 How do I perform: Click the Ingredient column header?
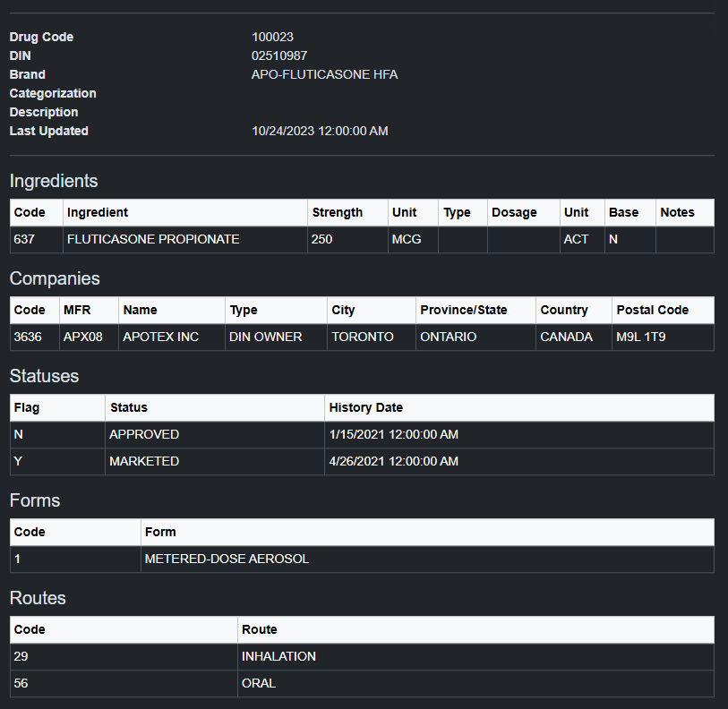click(x=98, y=212)
